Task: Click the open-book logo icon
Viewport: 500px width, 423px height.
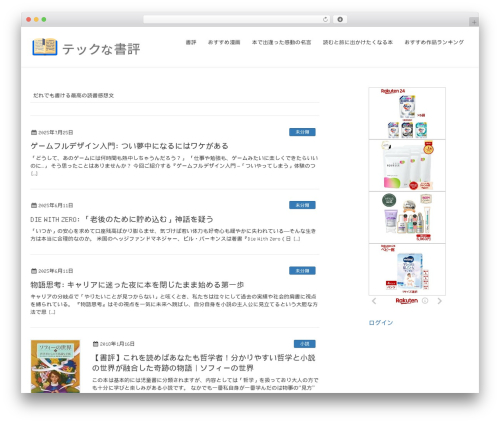Action: click(45, 47)
